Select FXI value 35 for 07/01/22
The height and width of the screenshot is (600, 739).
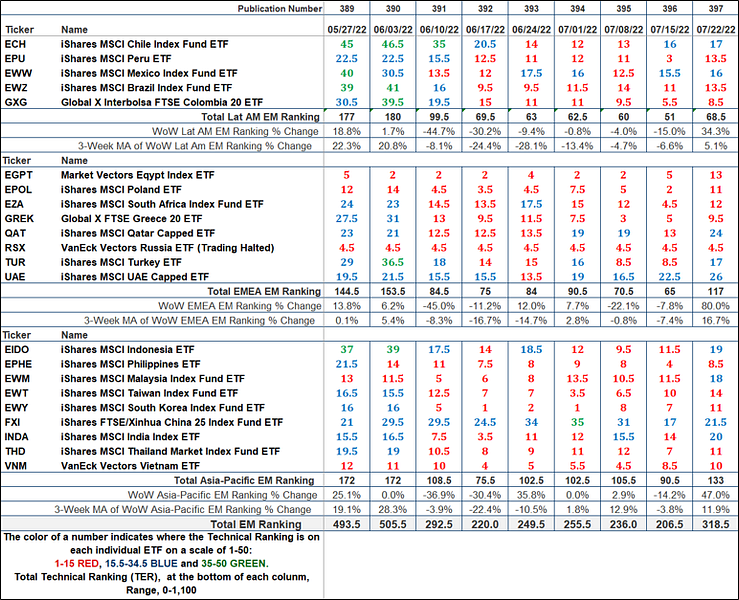(x=577, y=423)
